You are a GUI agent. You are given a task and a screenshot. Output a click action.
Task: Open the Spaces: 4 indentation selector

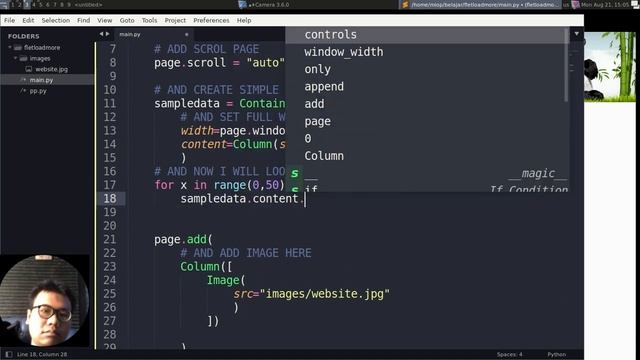509,354
